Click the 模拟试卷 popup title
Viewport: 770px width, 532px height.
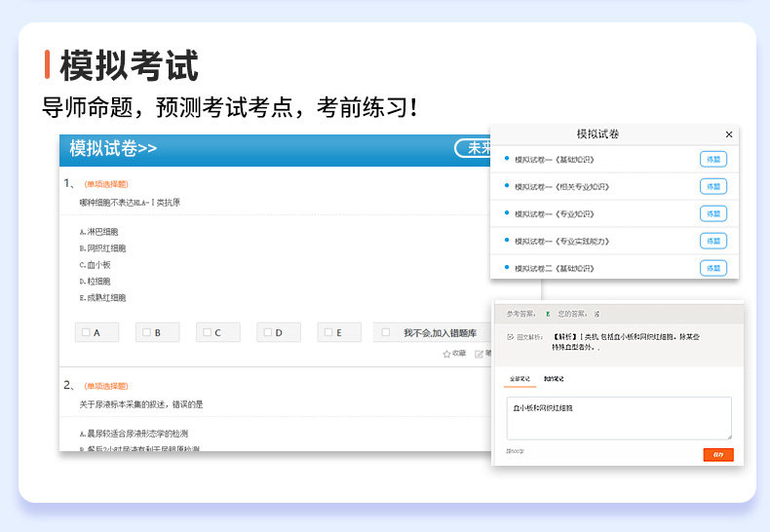[x=597, y=134]
